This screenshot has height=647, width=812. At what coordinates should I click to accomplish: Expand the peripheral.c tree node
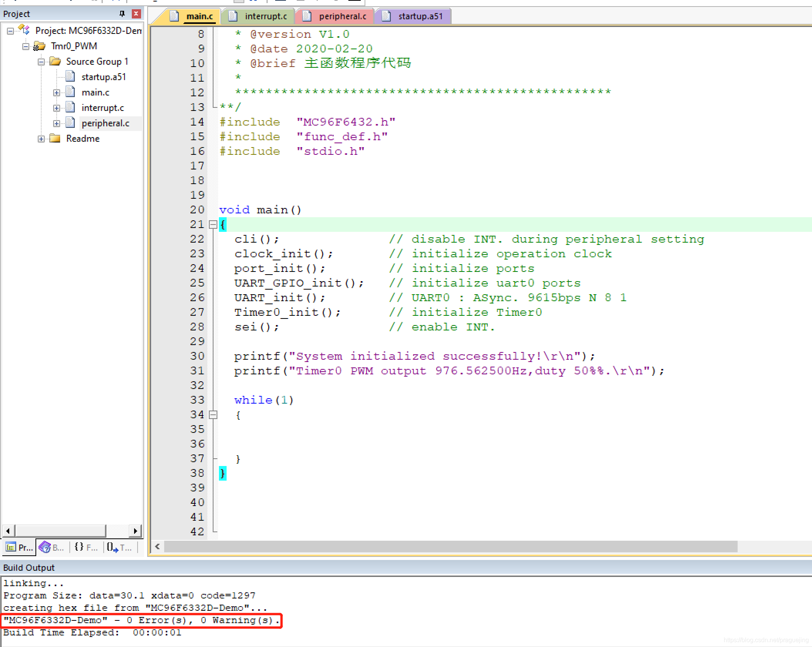pyautogui.click(x=57, y=123)
